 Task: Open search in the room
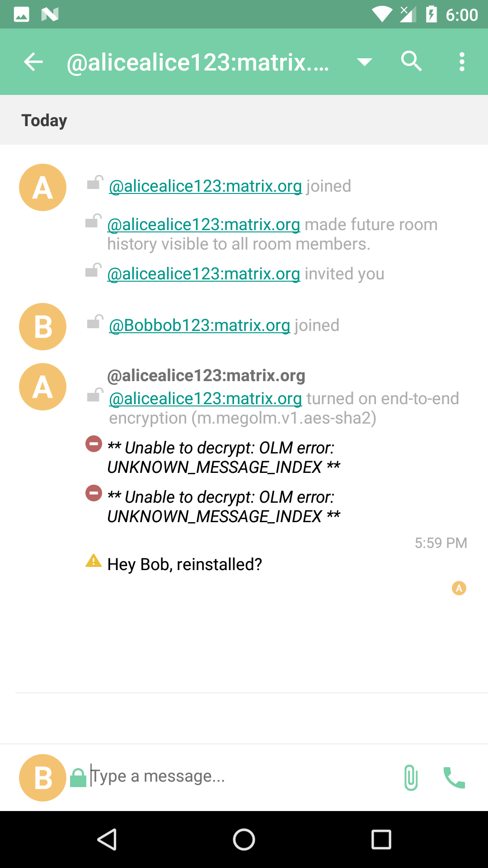(x=411, y=61)
